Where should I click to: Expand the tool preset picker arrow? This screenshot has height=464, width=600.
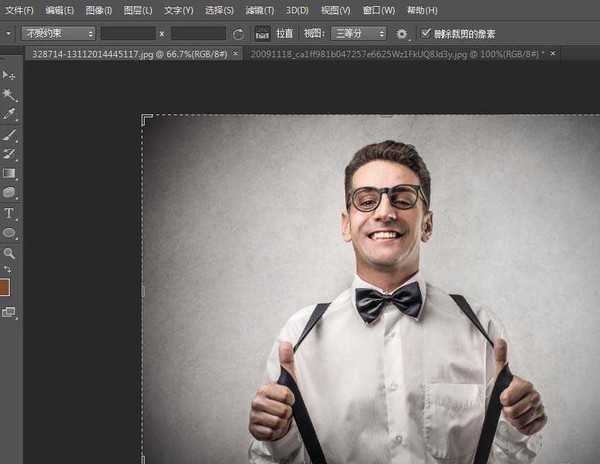click(9, 33)
